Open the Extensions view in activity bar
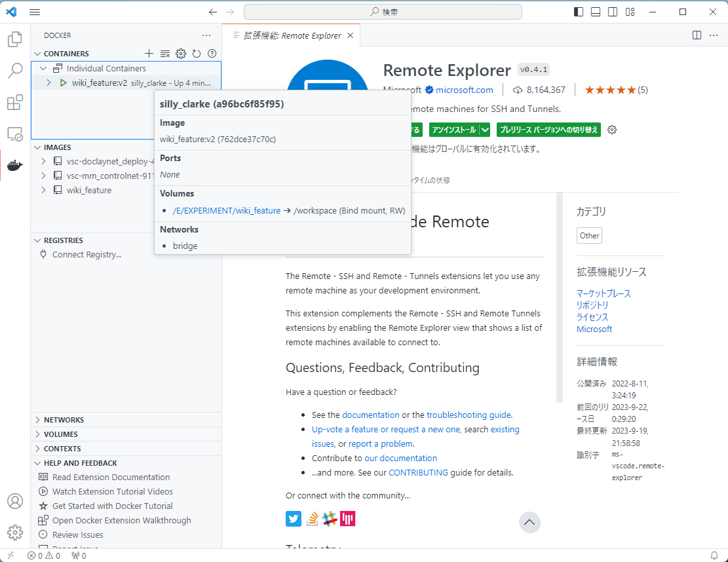This screenshot has height=562, width=728. (15, 102)
